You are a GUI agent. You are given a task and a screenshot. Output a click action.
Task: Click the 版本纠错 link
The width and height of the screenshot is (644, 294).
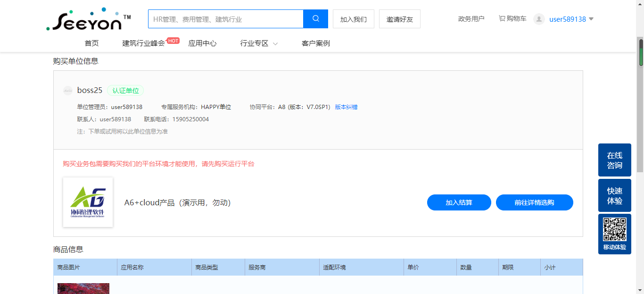click(347, 107)
